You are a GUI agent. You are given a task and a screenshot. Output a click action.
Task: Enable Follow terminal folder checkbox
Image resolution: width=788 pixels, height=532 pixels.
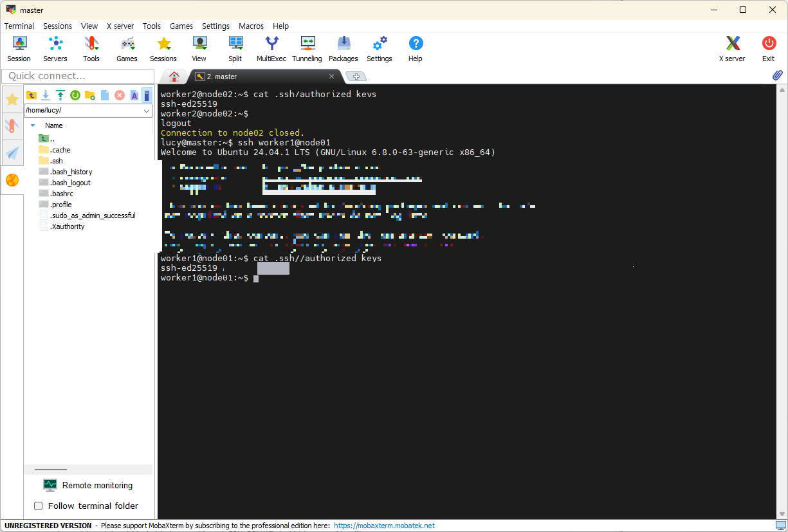(39, 506)
